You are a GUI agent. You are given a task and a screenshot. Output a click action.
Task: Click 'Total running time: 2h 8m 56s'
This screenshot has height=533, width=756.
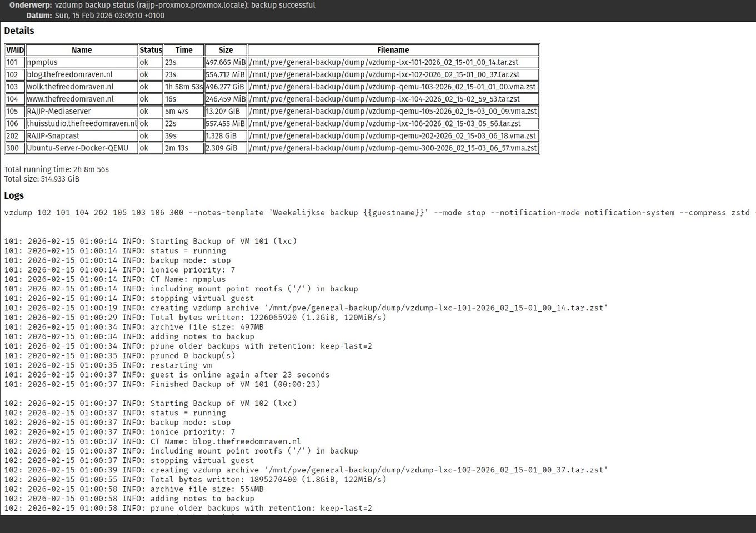point(56,169)
